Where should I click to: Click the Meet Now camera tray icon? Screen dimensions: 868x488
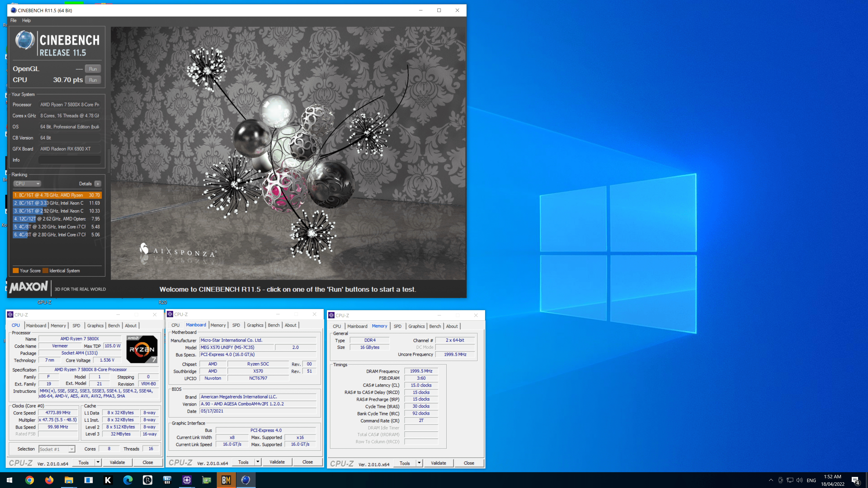pyautogui.click(x=780, y=480)
